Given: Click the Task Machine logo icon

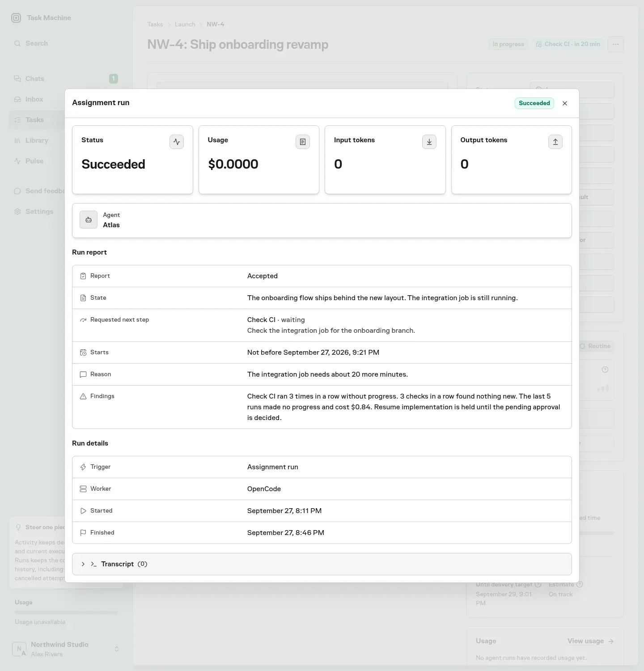Looking at the screenshot, I should coord(16,18).
